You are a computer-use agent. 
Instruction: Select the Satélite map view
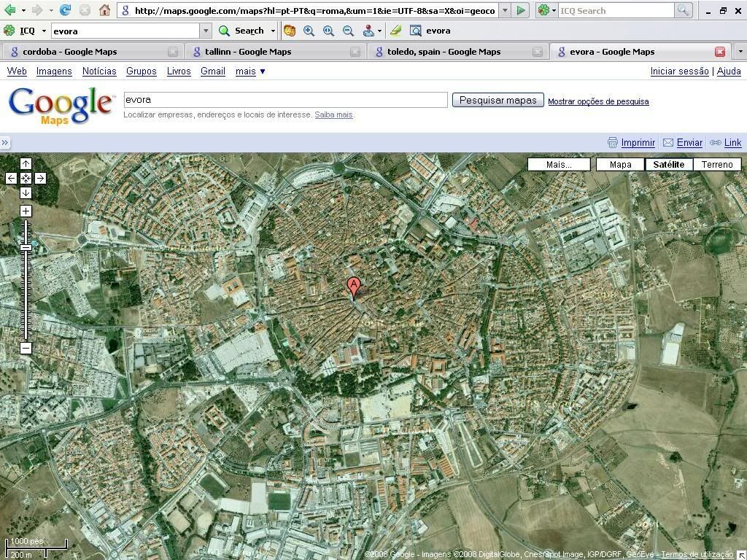(668, 164)
